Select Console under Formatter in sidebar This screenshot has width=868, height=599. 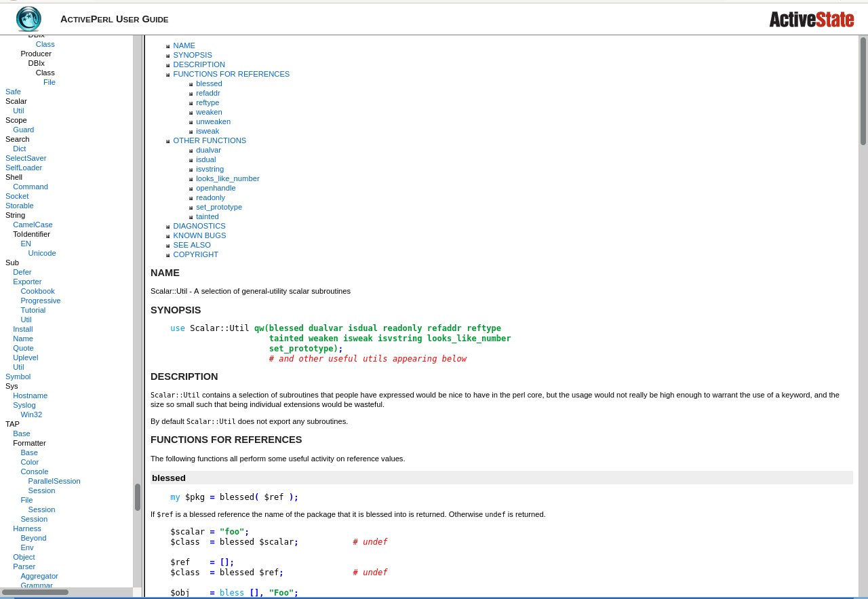coord(34,471)
